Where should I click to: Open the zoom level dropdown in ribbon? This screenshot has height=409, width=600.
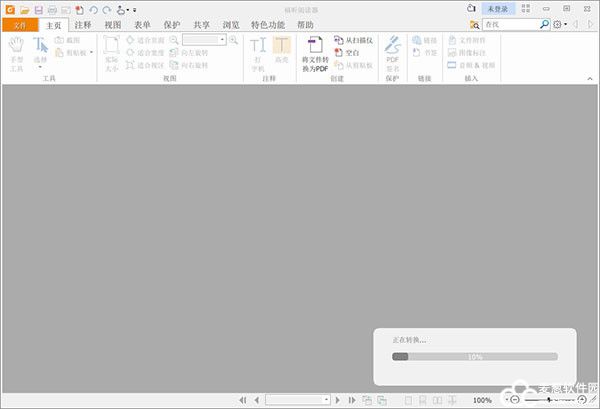223,40
